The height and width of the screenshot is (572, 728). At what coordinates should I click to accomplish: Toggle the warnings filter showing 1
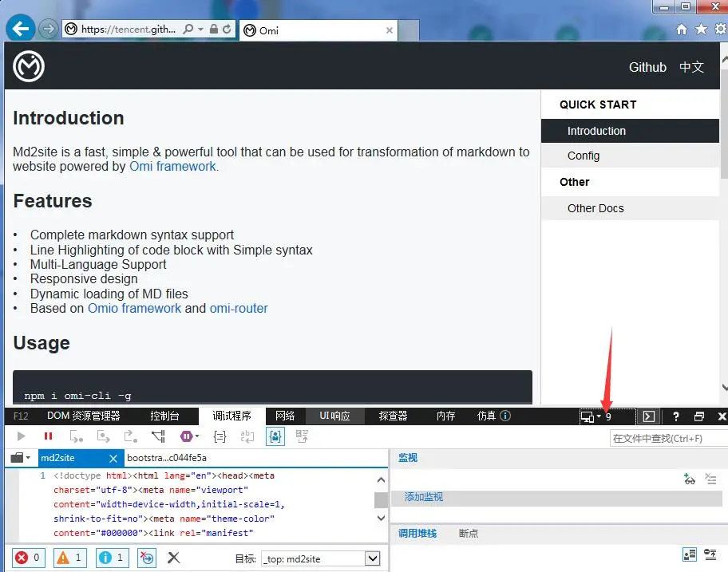click(70, 558)
